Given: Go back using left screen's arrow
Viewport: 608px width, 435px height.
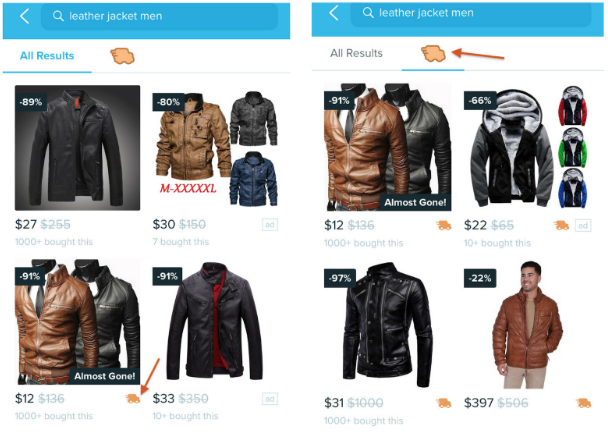Looking at the screenshot, I should pos(24,16).
